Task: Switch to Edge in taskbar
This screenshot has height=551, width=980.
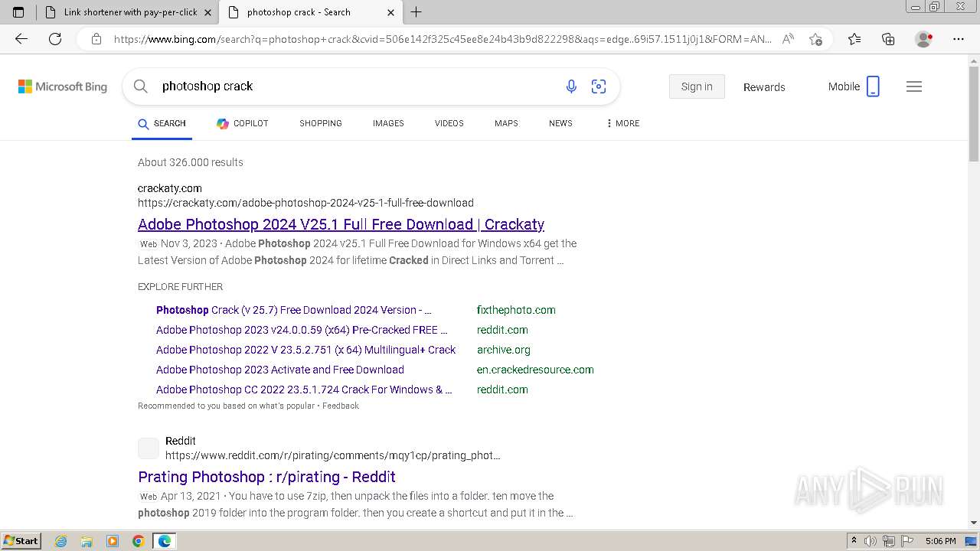Action: pyautogui.click(x=165, y=541)
